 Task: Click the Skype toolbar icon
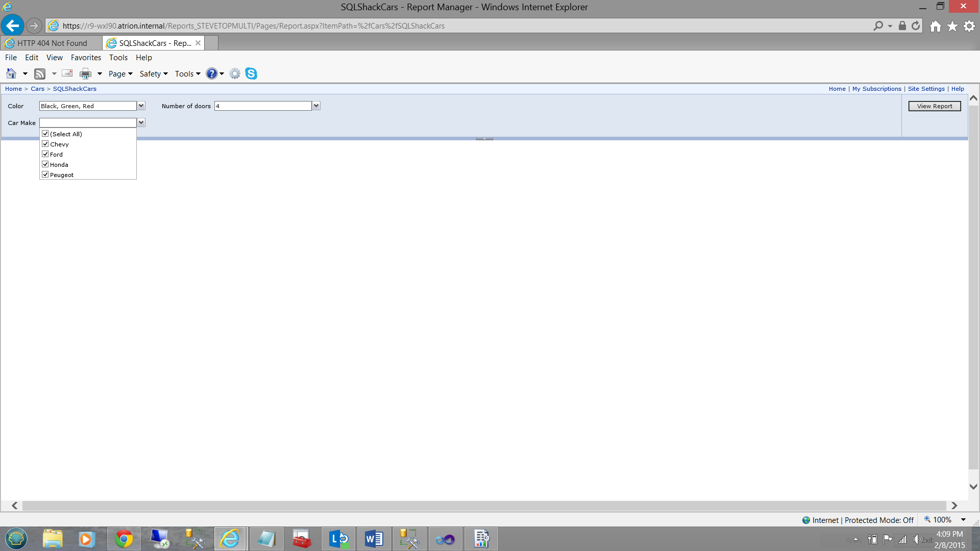click(x=251, y=73)
